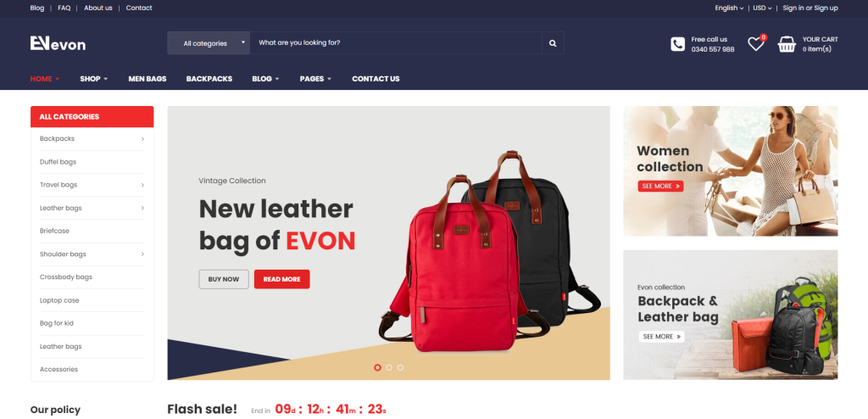The height and width of the screenshot is (419, 868).
Task: Expand the Travel bags category arrow
Action: pos(142,185)
